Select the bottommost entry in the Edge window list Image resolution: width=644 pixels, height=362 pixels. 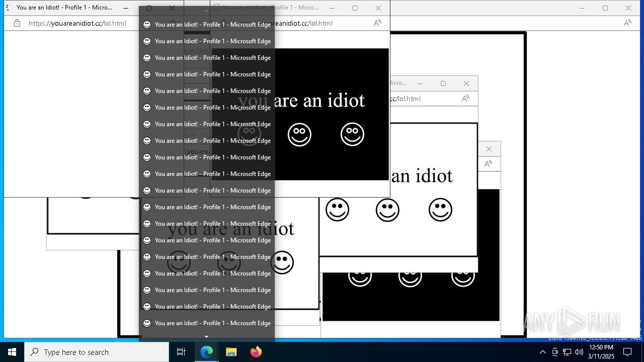tap(207, 323)
